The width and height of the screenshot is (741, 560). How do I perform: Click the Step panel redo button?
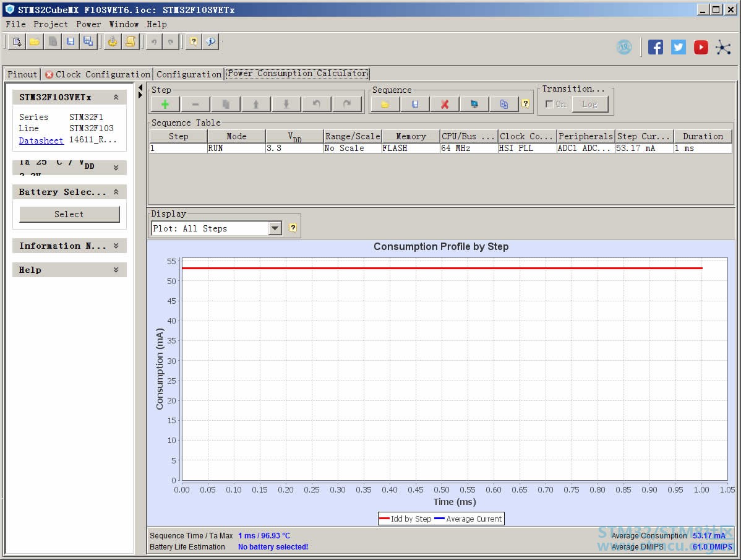point(347,105)
